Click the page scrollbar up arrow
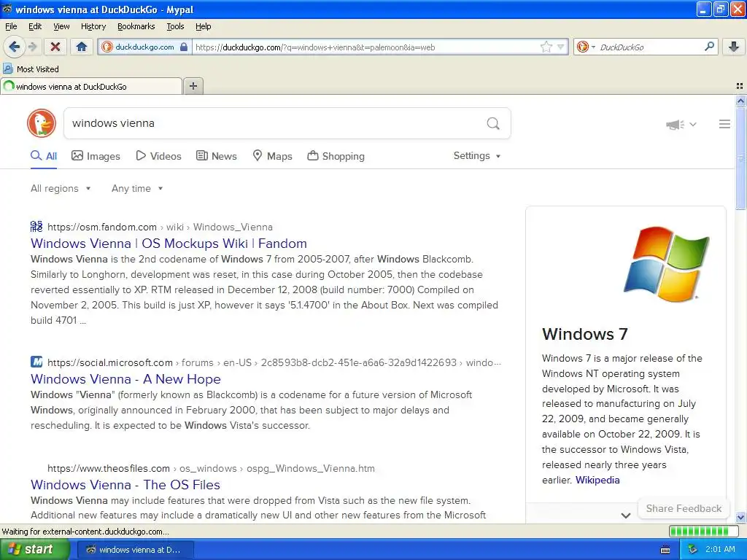This screenshot has height=560, width=747. (x=740, y=101)
